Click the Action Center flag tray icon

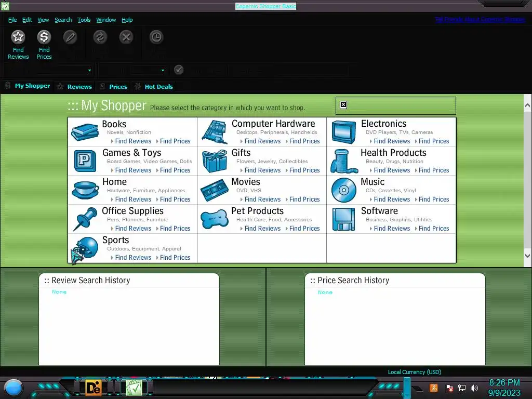(x=449, y=388)
